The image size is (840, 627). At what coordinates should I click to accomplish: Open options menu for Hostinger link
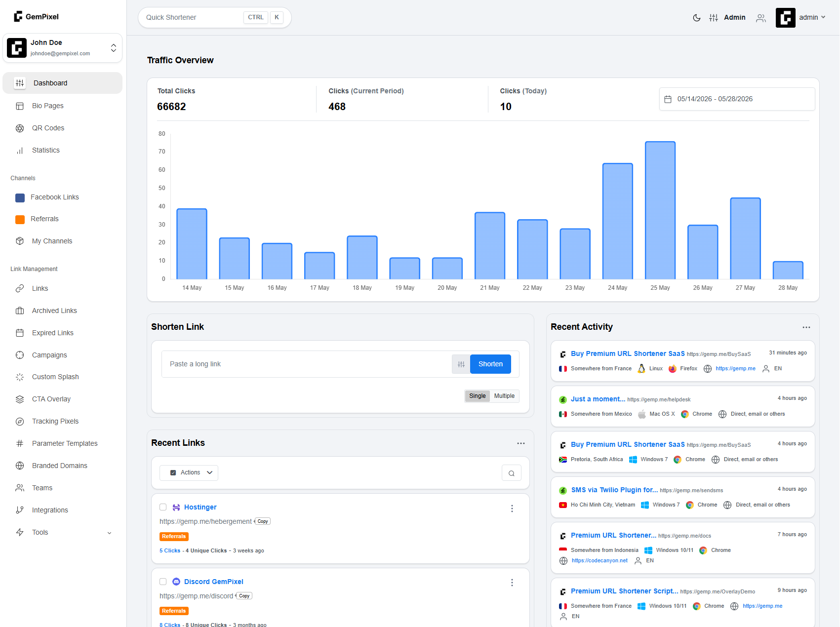512,509
